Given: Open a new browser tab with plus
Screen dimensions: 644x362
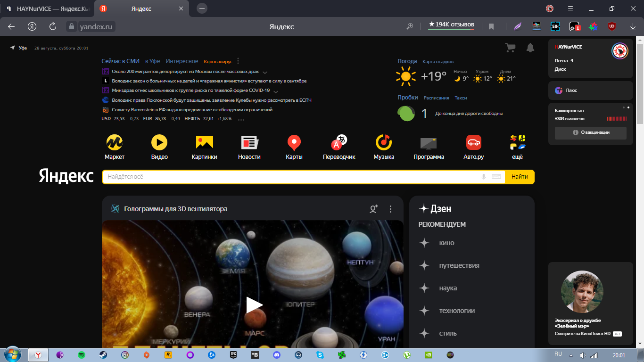Looking at the screenshot, I should tap(202, 8).
